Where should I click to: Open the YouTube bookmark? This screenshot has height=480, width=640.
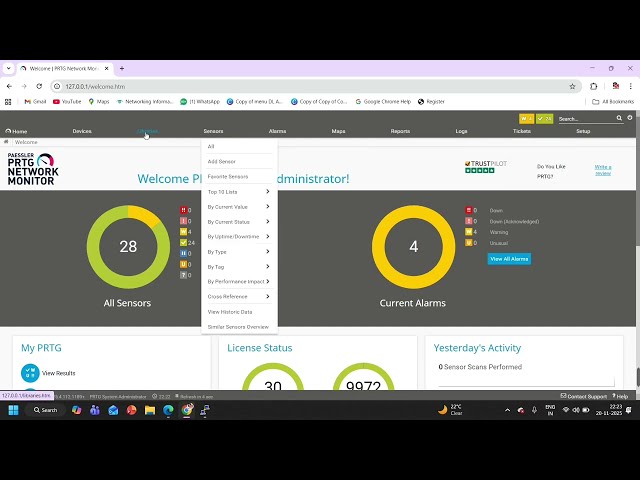pos(67,102)
